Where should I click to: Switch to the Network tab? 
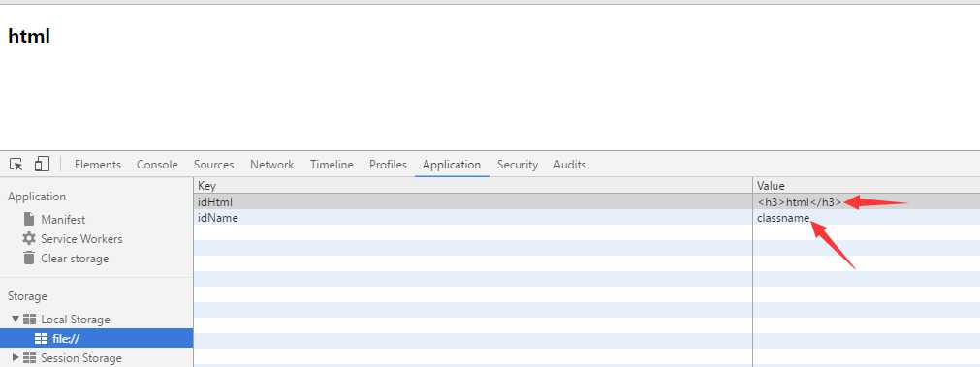(x=271, y=165)
